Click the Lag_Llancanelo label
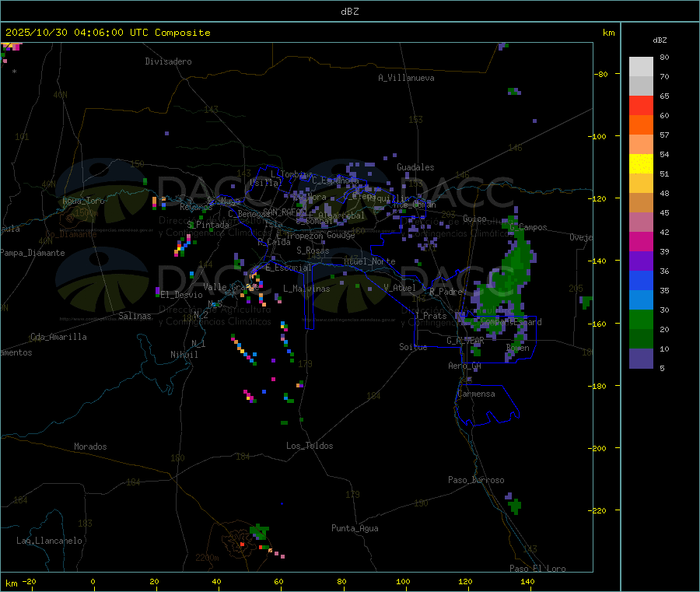The width and height of the screenshot is (700, 592). (x=49, y=540)
